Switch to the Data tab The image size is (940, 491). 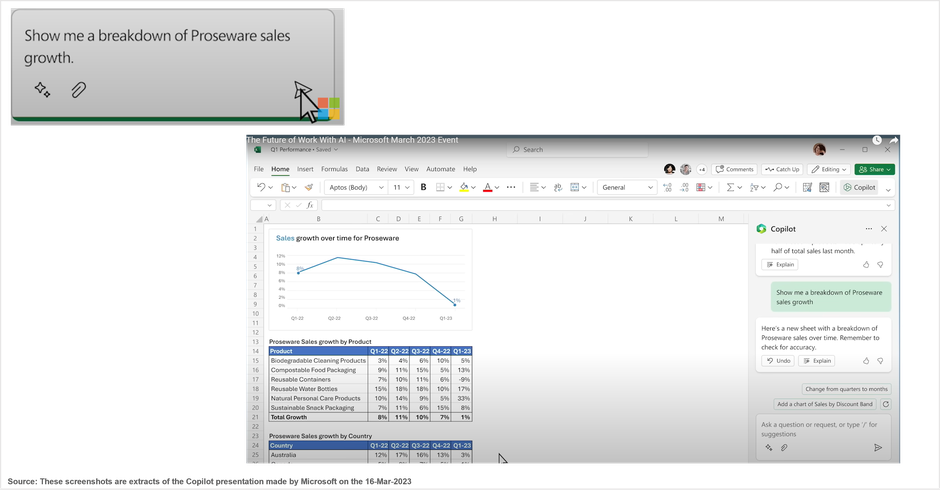362,169
